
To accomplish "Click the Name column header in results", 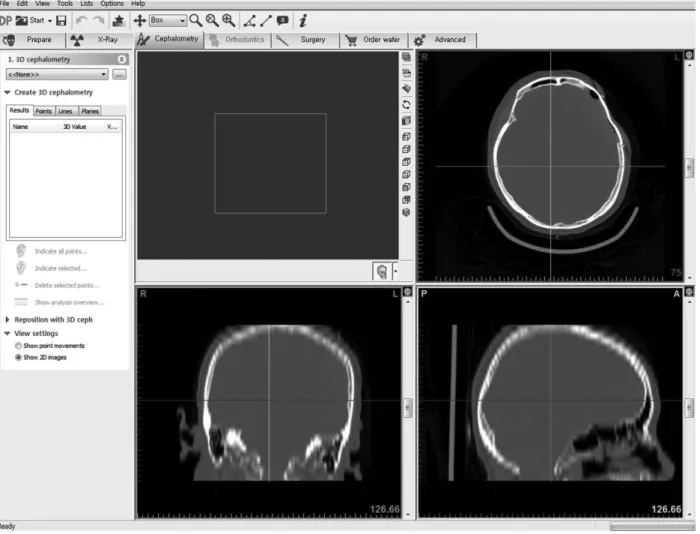I will click(x=21, y=127).
